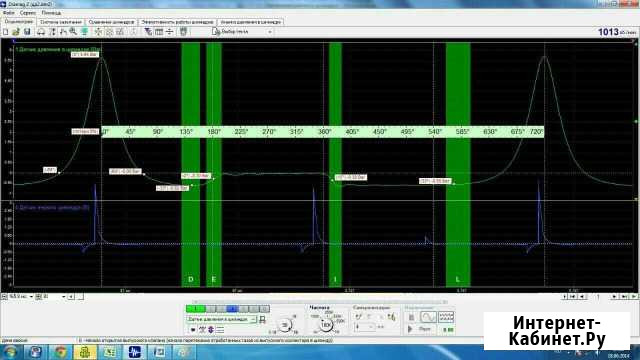
Task: Select phase marker I on chart
Action: tap(335, 280)
